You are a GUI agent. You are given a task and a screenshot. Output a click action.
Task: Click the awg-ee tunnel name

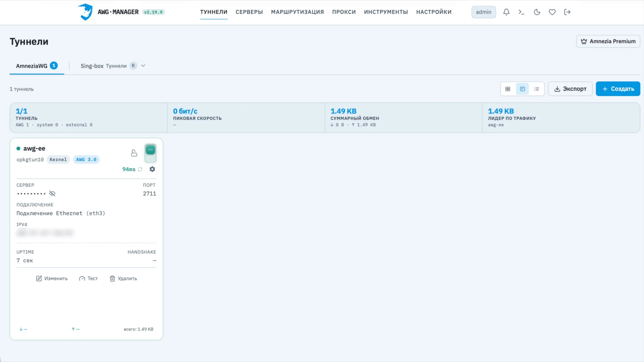[x=34, y=148]
